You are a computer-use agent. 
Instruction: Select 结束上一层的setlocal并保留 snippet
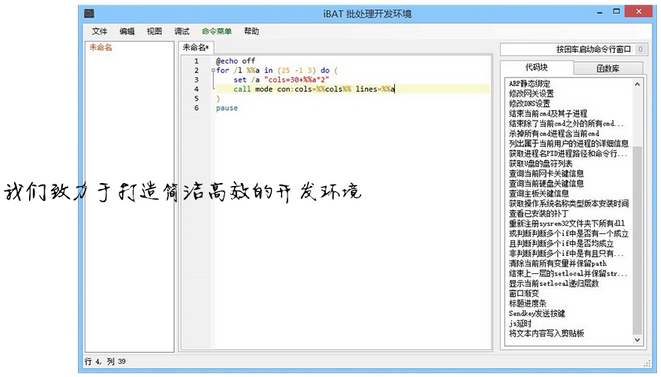(568, 273)
